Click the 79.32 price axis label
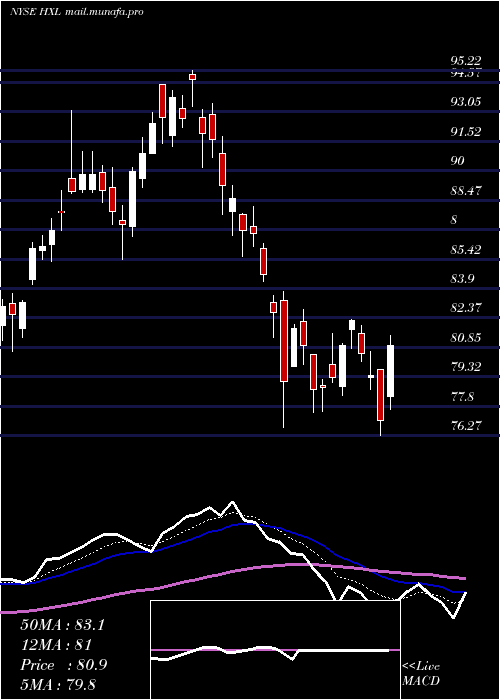500x700 pixels. pyautogui.click(x=466, y=367)
